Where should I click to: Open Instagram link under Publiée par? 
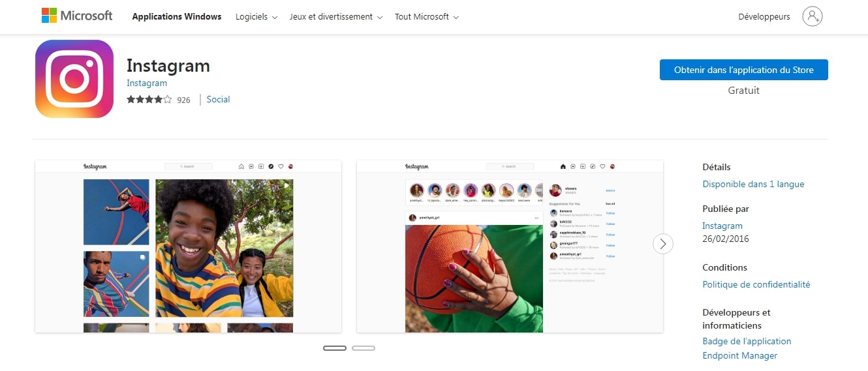pos(722,226)
